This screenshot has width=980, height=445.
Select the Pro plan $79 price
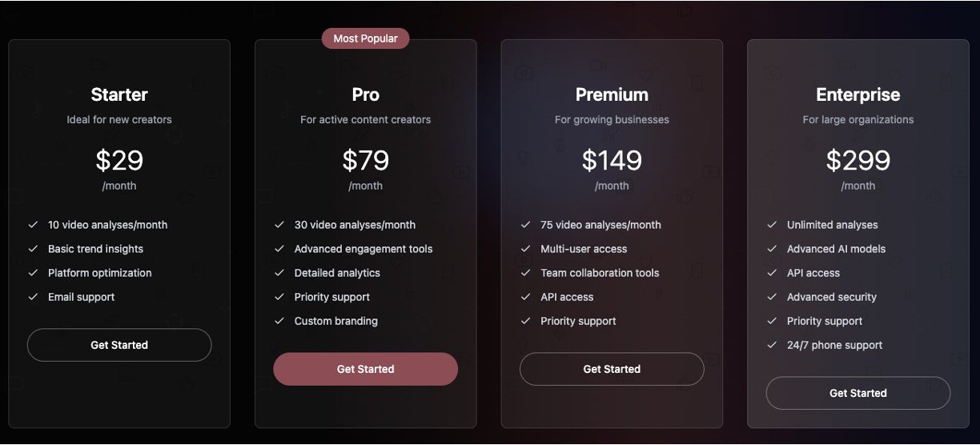tap(365, 161)
